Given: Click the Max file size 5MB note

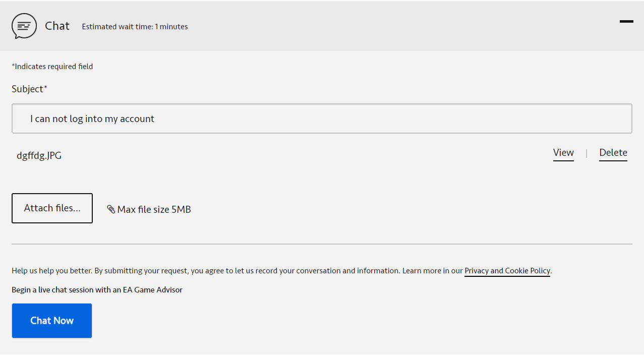Looking at the screenshot, I should 154,209.
